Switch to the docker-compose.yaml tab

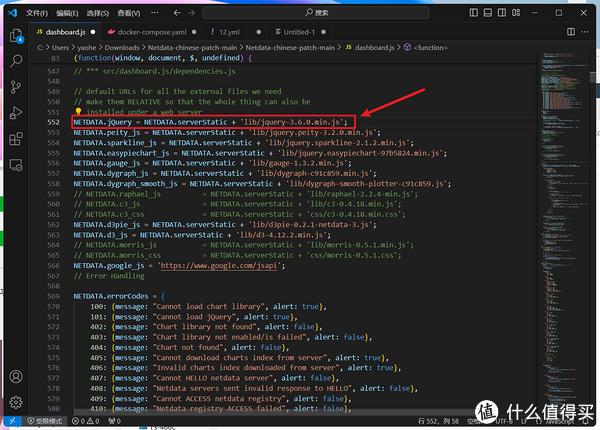click(x=152, y=32)
